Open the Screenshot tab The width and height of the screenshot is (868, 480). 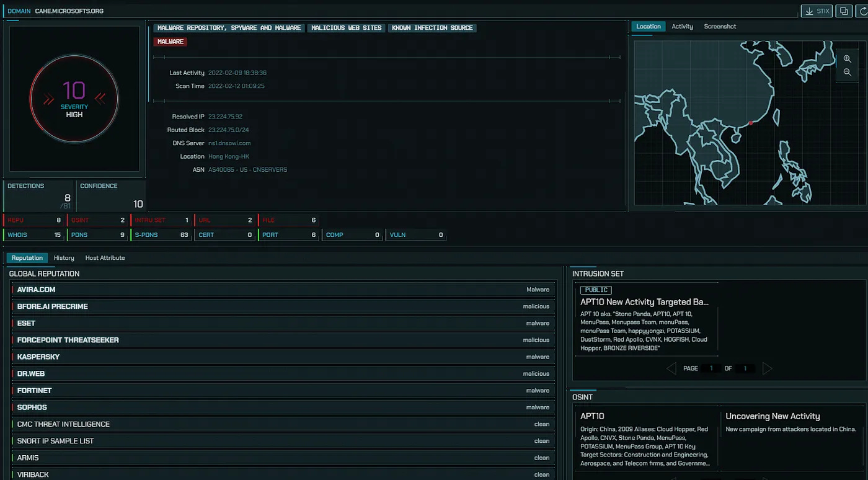point(720,26)
